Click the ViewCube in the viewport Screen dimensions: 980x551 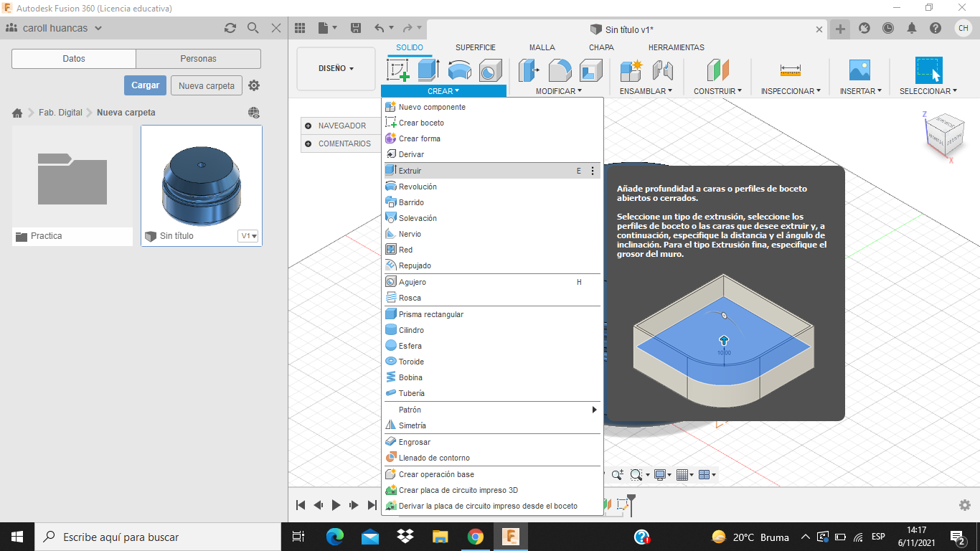[x=944, y=135]
